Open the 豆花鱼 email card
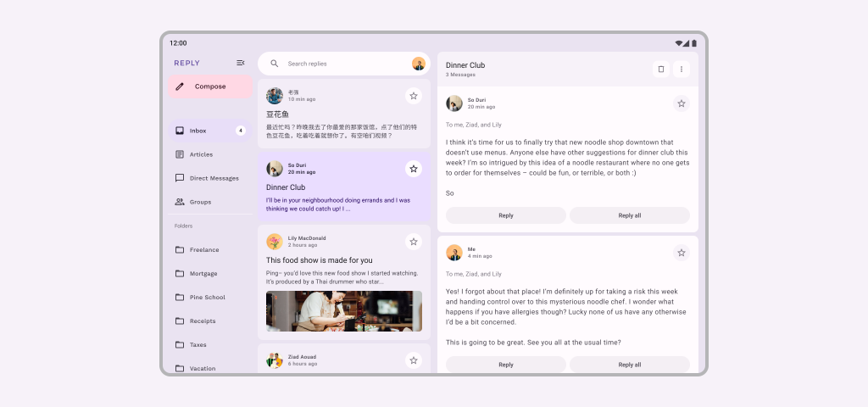The image size is (868, 407). tap(344, 114)
